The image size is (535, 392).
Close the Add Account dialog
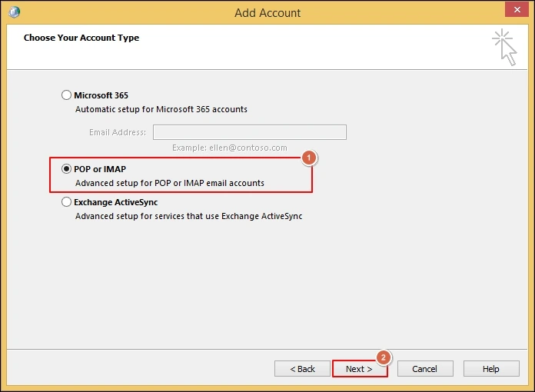[x=517, y=9]
